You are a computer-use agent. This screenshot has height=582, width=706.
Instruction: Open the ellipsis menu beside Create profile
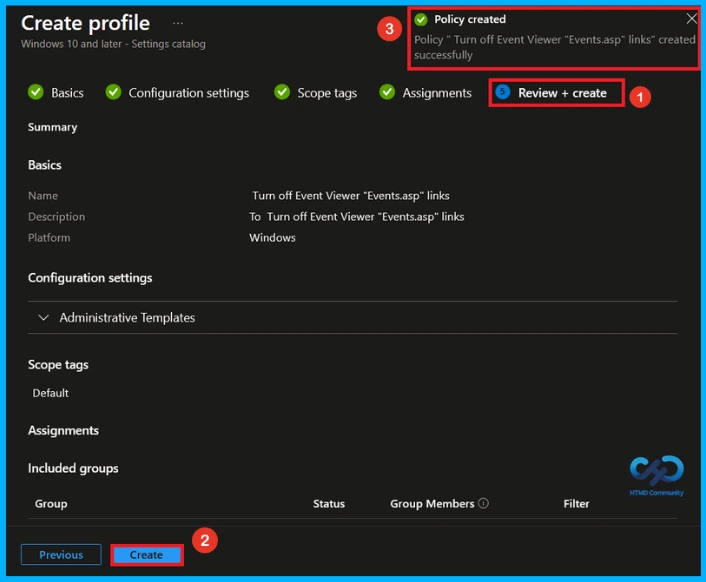coord(178,23)
